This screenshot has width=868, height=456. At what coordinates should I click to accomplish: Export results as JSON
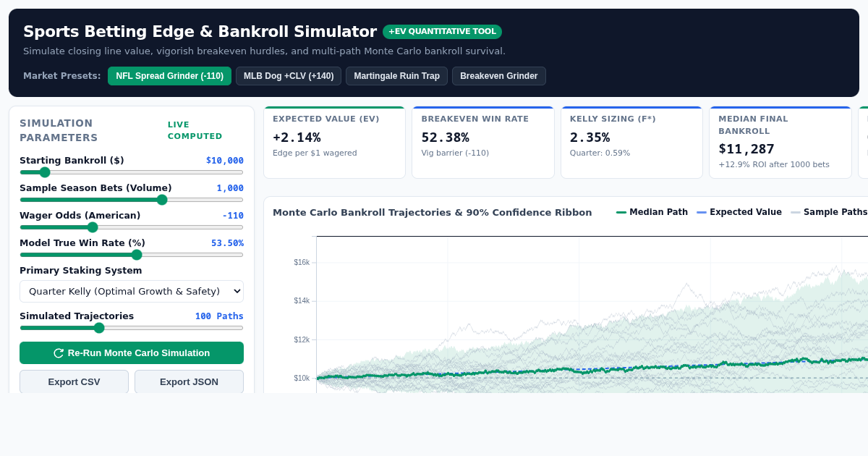point(189,381)
